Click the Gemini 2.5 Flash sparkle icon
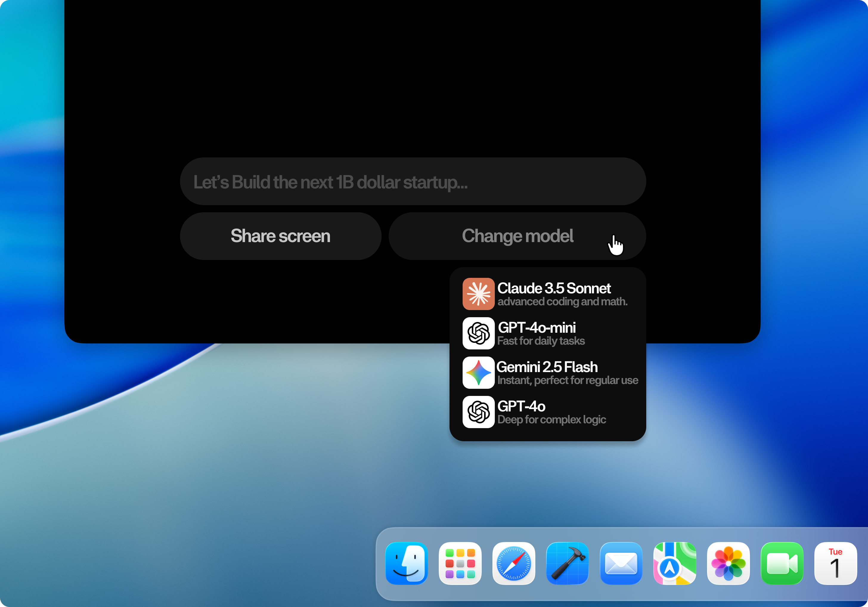The width and height of the screenshot is (868, 607). click(478, 373)
